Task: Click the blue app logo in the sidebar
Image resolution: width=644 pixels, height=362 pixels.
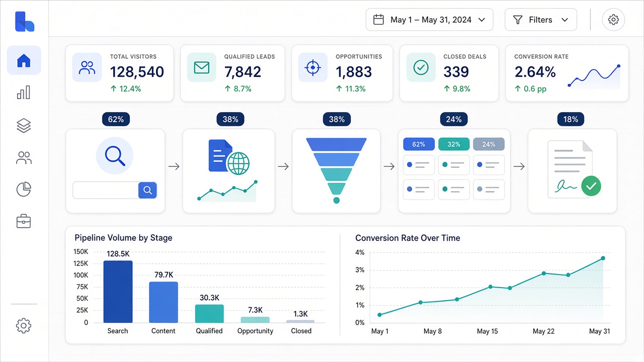Action: pos(24,21)
